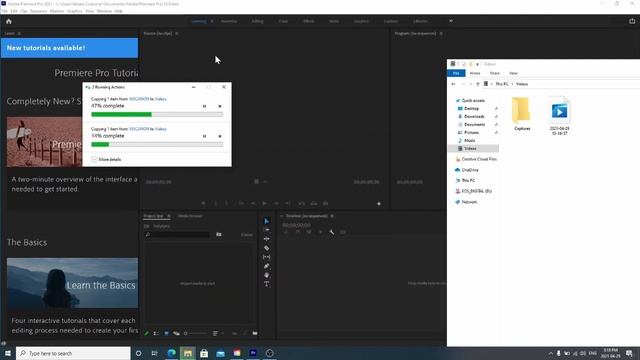640x360 pixels.
Task: Open the File tab in File Explorer
Action: tap(456, 73)
